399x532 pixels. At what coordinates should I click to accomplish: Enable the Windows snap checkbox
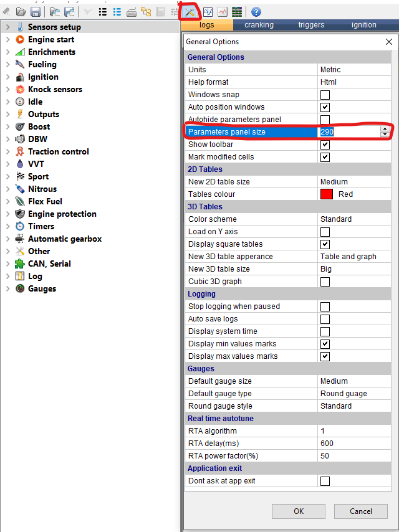(x=325, y=95)
